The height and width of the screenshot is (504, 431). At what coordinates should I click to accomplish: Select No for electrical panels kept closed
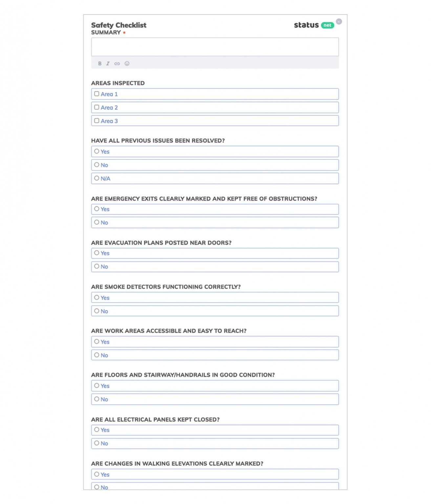click(97, 443)
